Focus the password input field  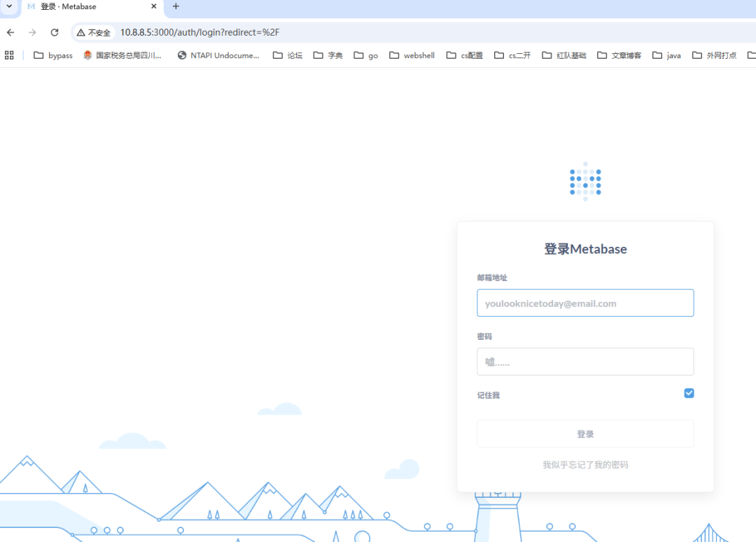pyautogui.click(x=585, y=362)
